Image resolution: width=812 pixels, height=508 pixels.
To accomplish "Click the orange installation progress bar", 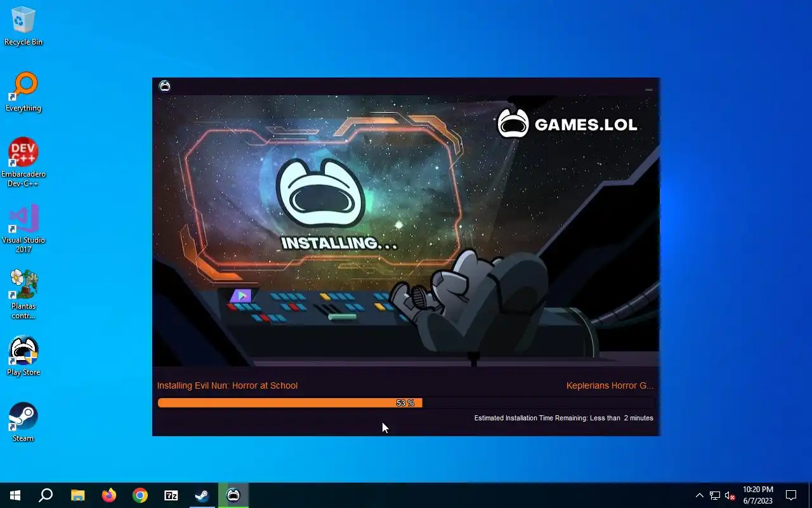I will [405, 403].
